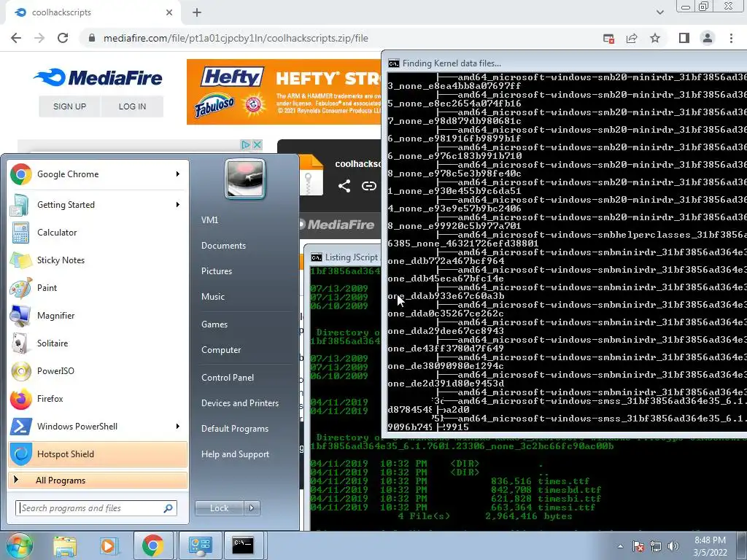Open Games folder
Viewport: 747px width, 560px height.
click(x=214, y=324)
